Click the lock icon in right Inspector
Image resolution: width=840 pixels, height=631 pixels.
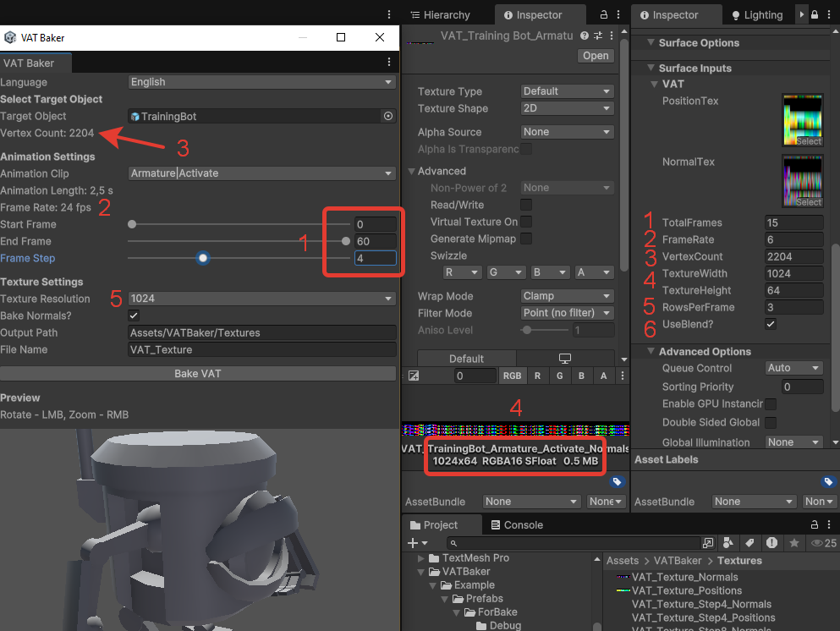point(815,14)
